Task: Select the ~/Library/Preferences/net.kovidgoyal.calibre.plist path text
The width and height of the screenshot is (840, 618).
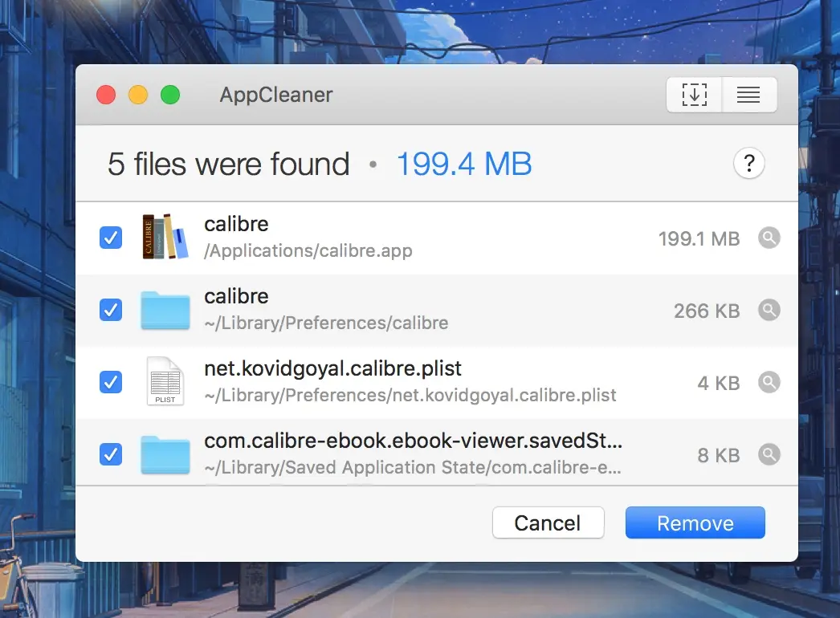Action: 410,395
